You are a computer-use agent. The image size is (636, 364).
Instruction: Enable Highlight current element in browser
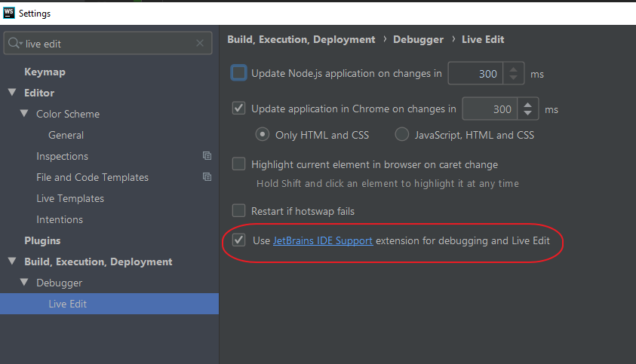click(x=239, y=164)
